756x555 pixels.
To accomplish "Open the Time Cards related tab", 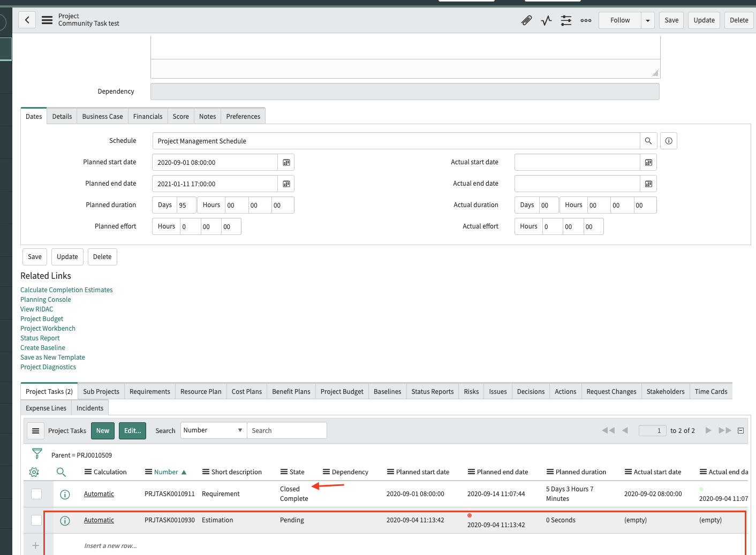I will click(x=711, y=391).
